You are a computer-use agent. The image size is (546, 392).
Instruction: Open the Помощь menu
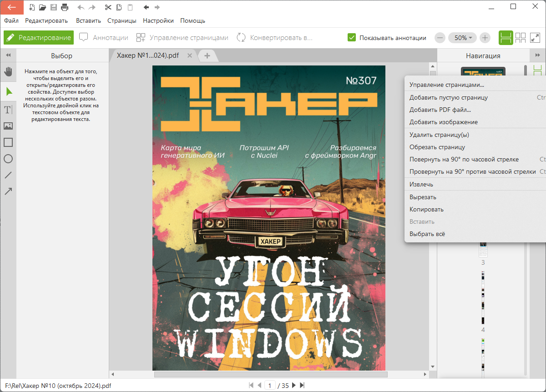[192, 20]
